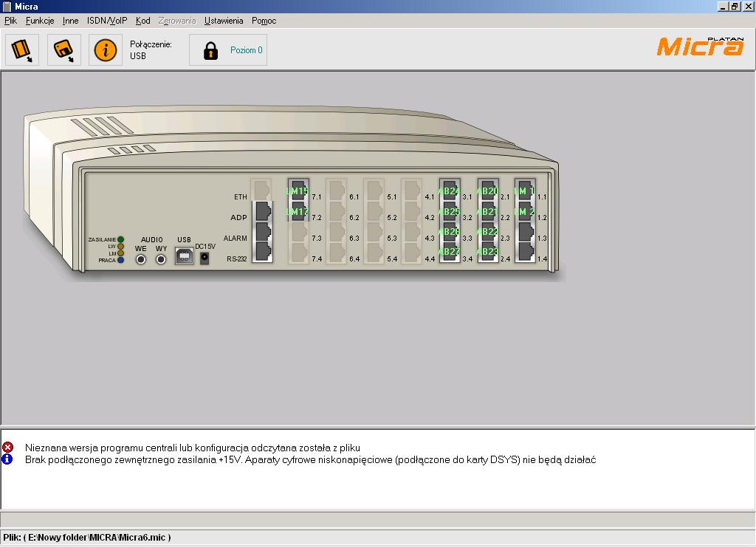This screenshot has height=548, width=756.
Task: Select the ALARM port socket
Action: (x=263, y=232)
